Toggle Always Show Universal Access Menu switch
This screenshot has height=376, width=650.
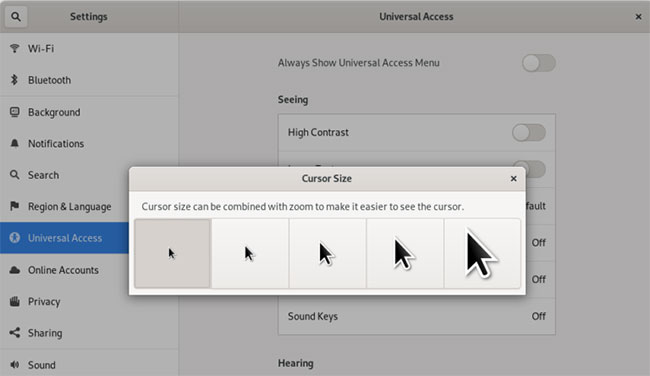pos(538,63)
